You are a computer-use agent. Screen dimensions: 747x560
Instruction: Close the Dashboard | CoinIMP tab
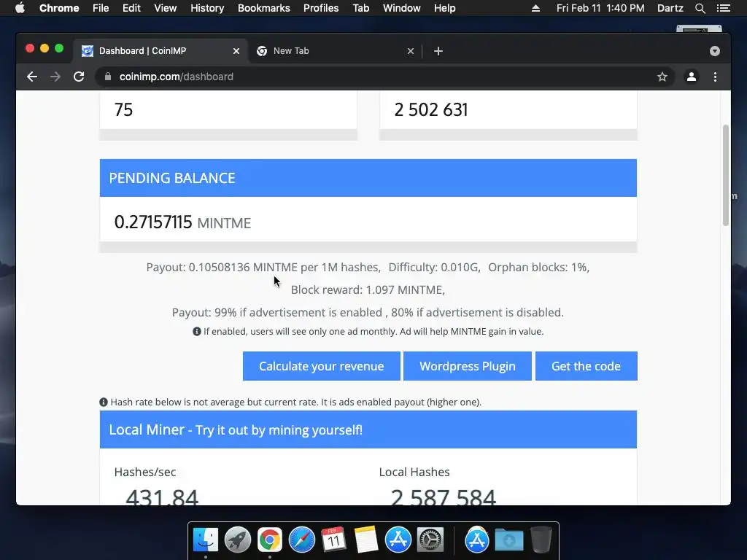coord(236,51)
